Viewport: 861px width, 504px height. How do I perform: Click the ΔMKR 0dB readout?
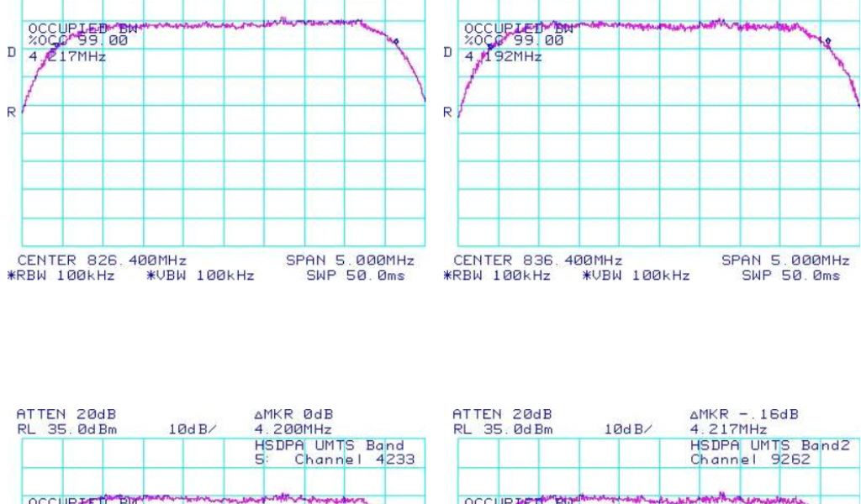[293, 414]
